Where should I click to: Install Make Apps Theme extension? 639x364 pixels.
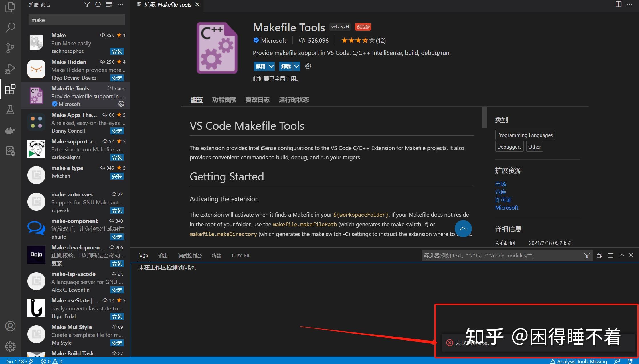(x=117, y=131)
